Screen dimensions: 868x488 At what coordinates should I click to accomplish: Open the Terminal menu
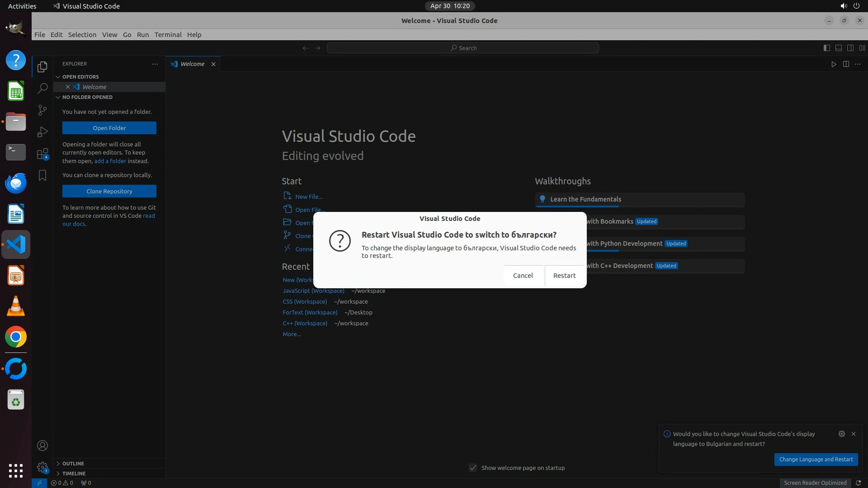click(x=168, y=35)
